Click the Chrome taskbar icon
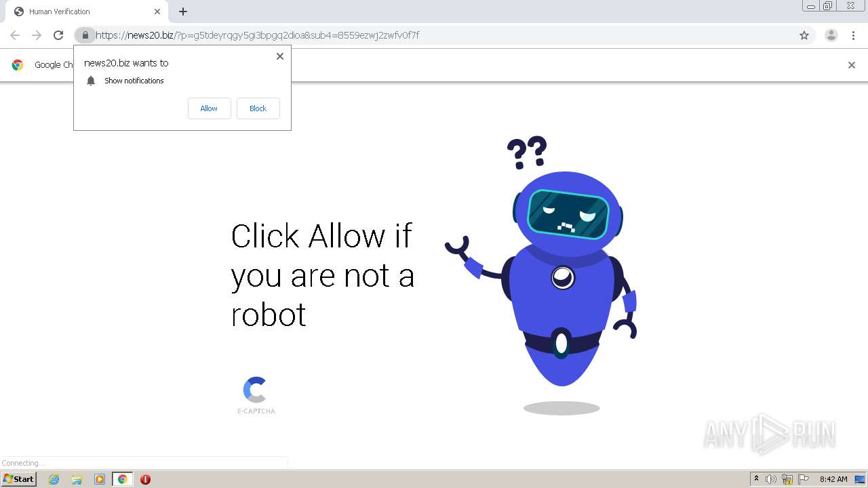Screen dimensions: 868x488 pos(123,479)
